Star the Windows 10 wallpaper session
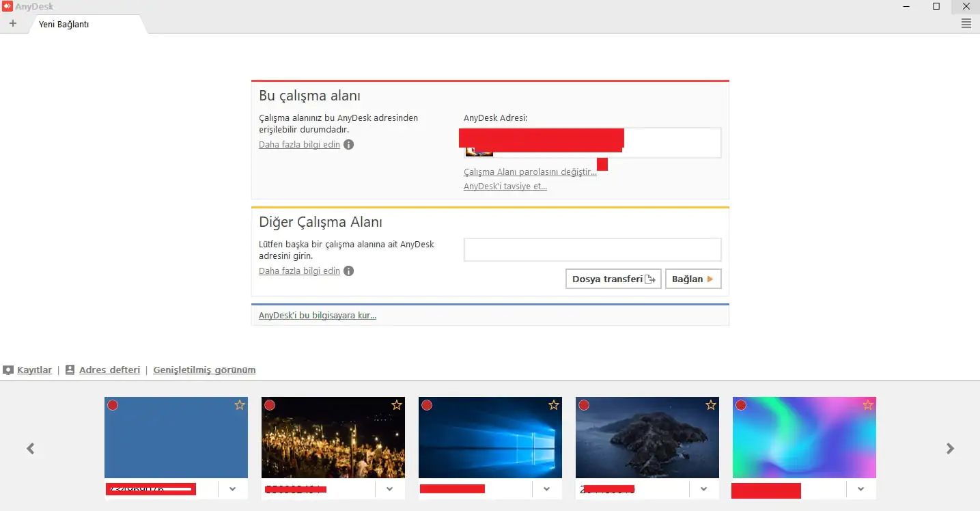Image resolution: width=980 pixels, height=511 pixels. coord(554,405)
